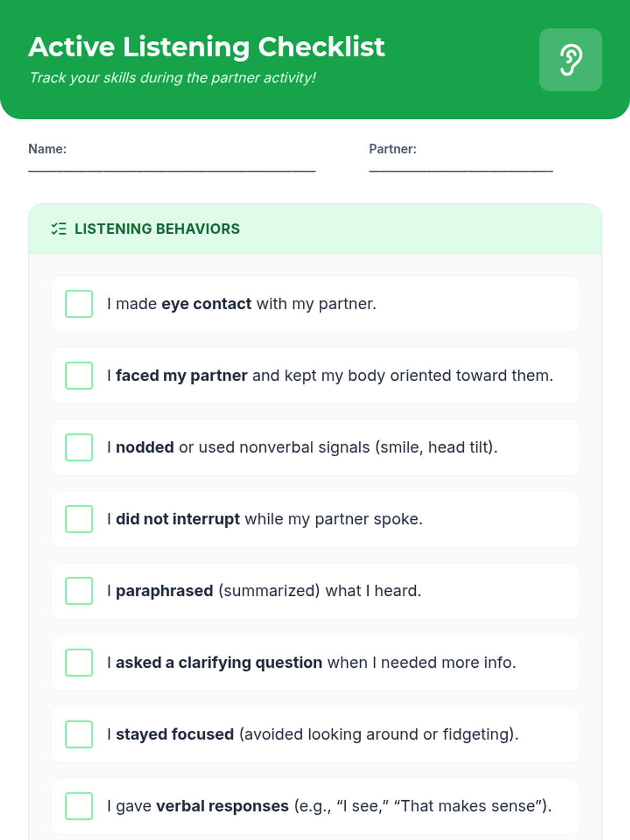Image resolution: width=630 pixels, height=840 pixels.
Task: Click the Partner entry line
Action: pos(460,168)
